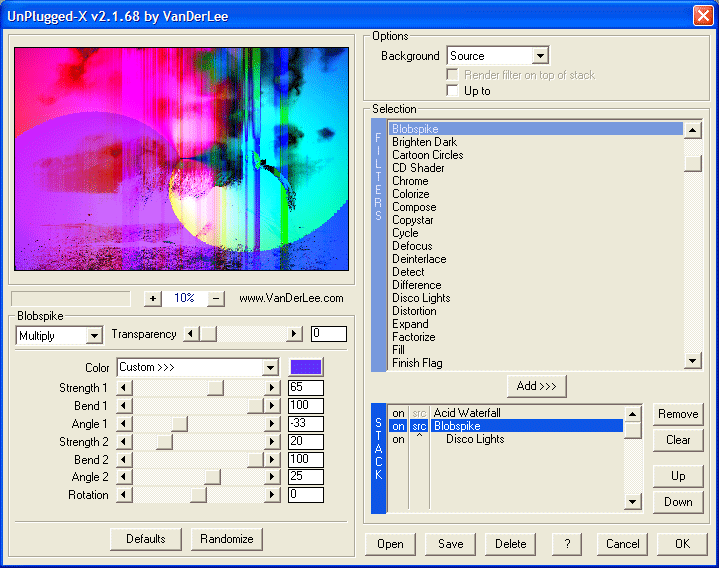Open the Background source dropdown
719x568 pixels.
coord(540,56)
